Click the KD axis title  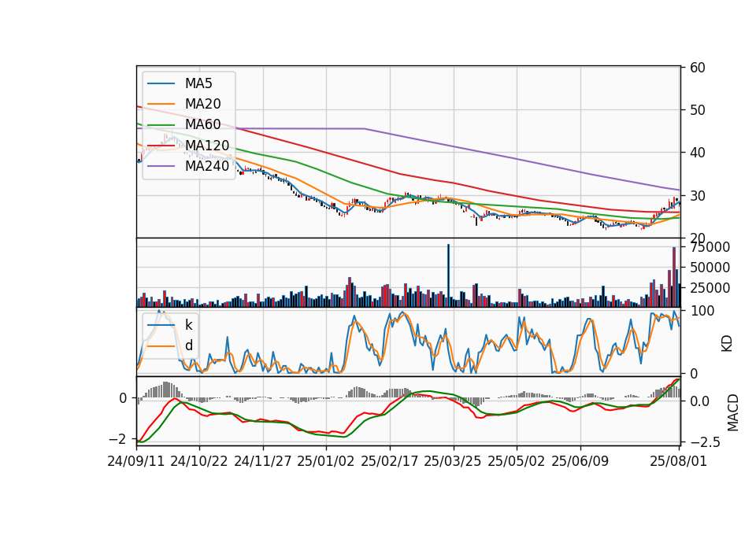tap(727, 344)
